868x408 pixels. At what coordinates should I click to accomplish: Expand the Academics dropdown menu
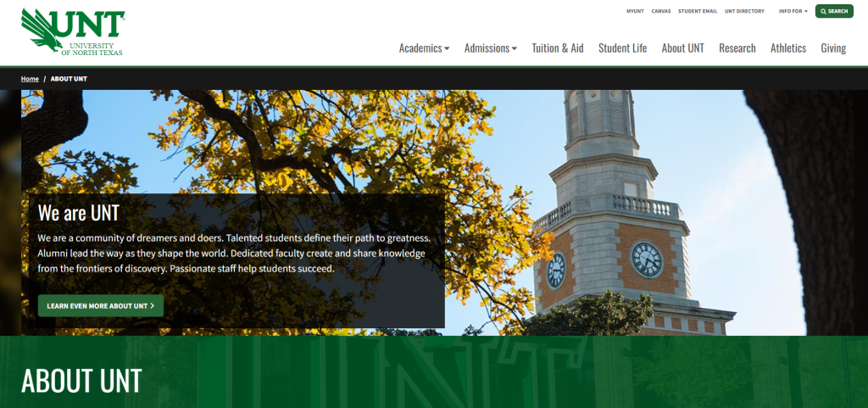tap(424, 48)
